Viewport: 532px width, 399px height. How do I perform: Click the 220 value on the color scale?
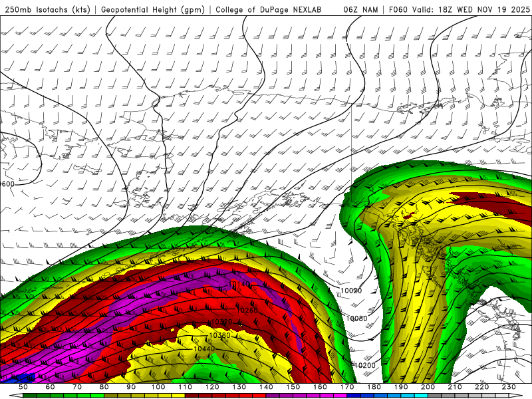(481, 387)
